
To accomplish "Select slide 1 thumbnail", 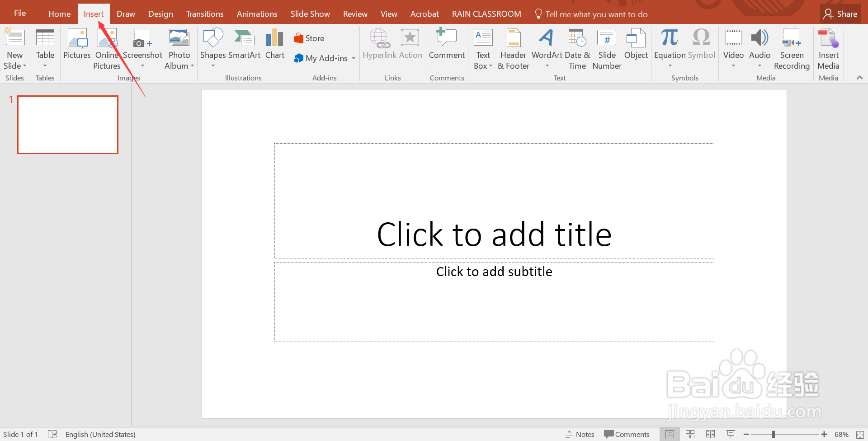I will [x=68, y=125].
